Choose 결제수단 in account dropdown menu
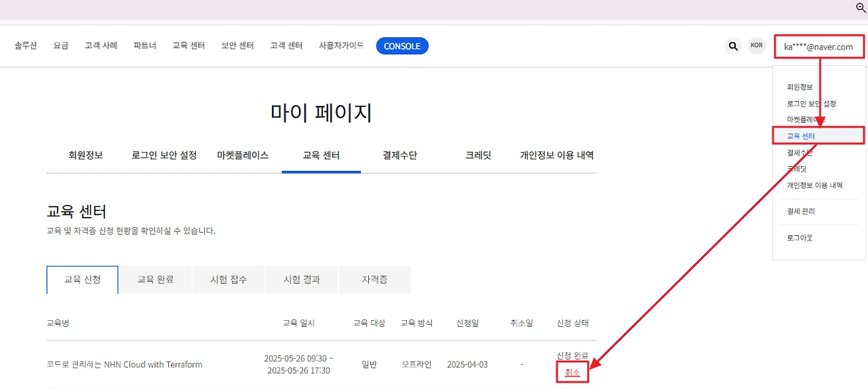 click(x=801, y=153)
